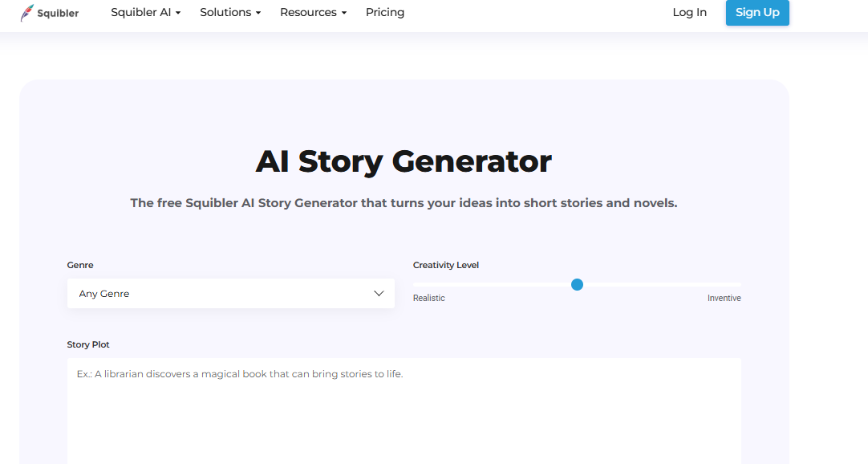Click the caret beside Resources

pos(344,14)
